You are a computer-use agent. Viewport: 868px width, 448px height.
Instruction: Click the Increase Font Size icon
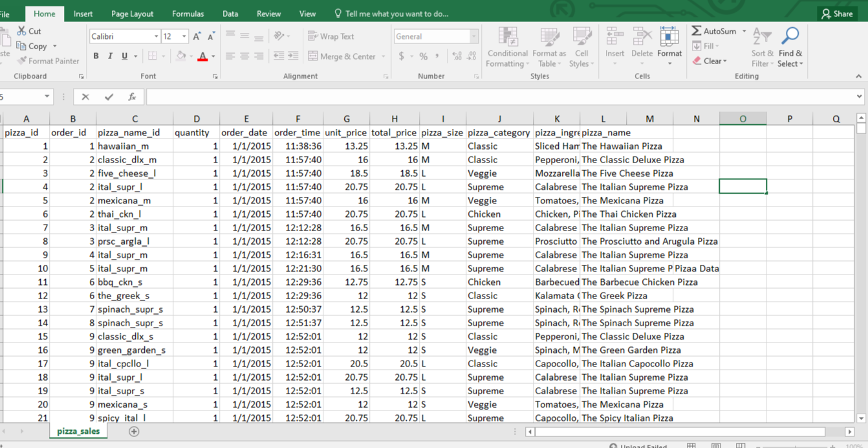click(197, 37)
